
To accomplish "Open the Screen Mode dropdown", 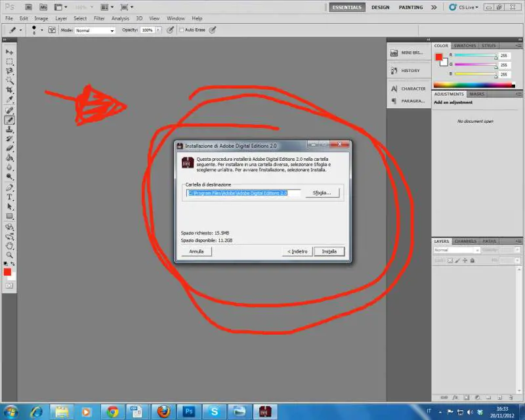I will (127, 7).
